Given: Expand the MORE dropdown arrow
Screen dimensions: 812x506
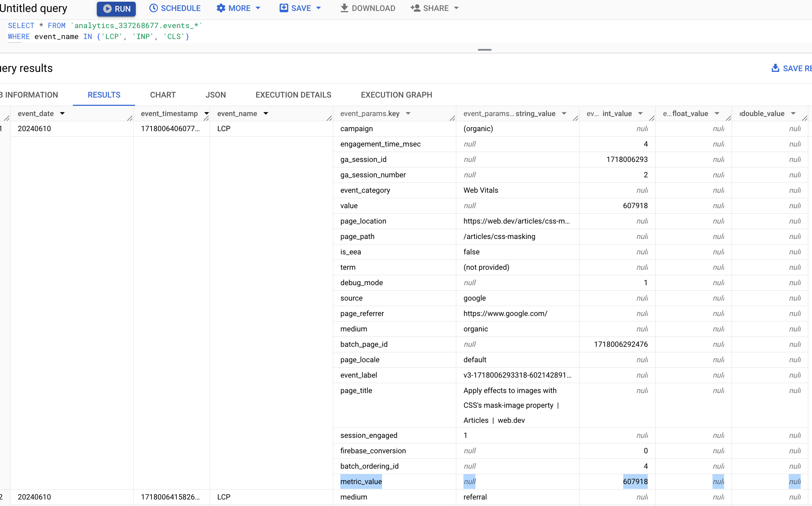Looking at the screenshot, I should point(259,8).
